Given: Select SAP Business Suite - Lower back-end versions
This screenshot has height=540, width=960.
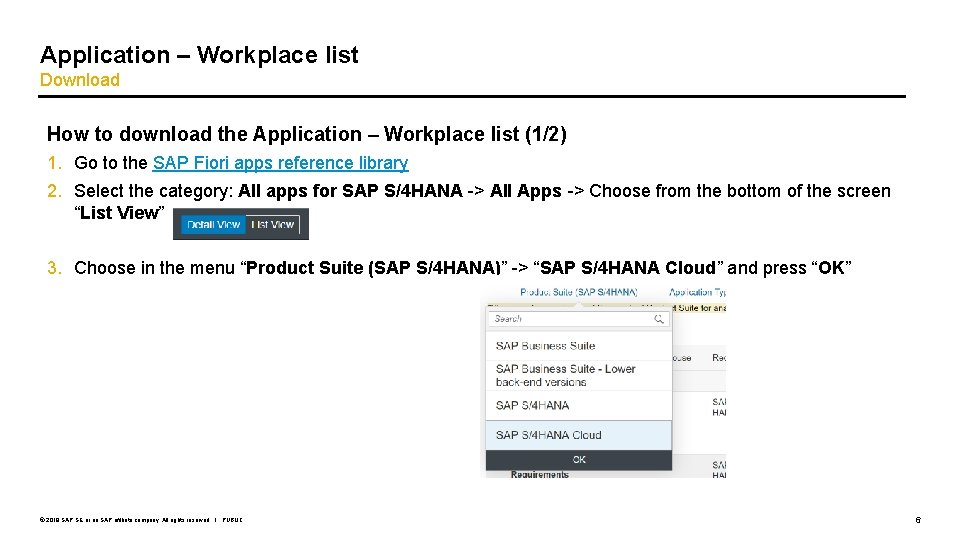Looking at the screenshot, I should click(579, 375).
